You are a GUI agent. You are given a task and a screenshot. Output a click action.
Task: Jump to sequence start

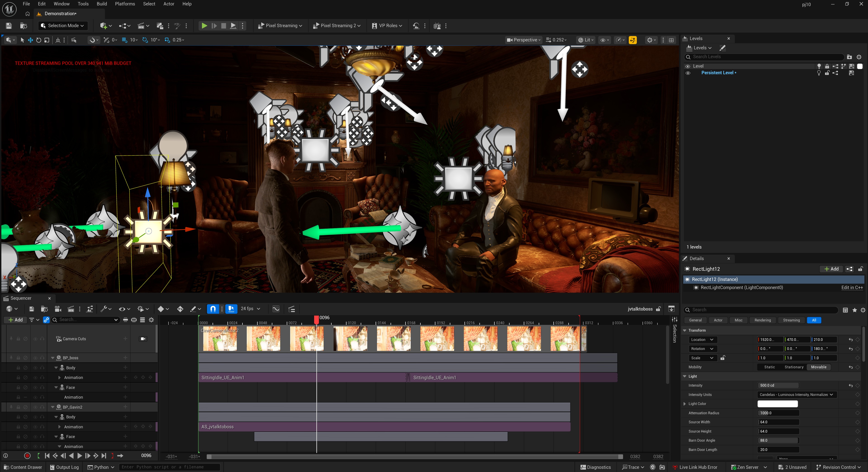47,455
